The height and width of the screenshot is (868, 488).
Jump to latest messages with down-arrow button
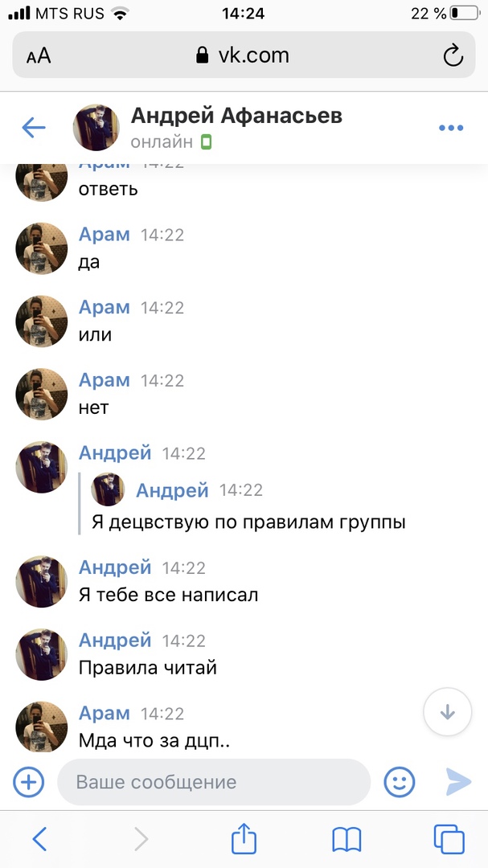448,712
